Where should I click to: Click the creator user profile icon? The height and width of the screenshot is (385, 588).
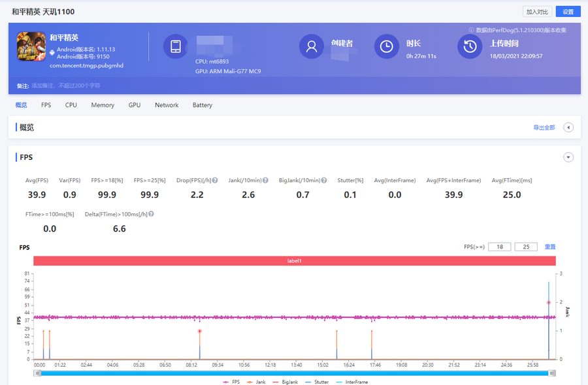[312, 46]
